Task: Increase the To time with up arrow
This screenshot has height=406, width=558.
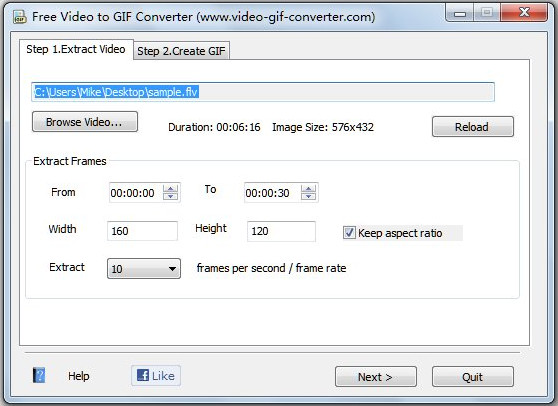Action: click(308, 189)
